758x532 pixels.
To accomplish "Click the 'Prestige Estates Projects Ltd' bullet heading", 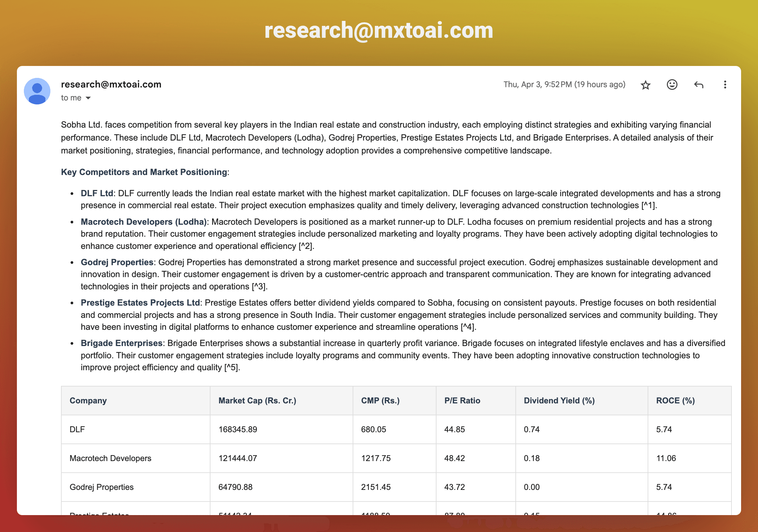I will click(x=140, y=303).
